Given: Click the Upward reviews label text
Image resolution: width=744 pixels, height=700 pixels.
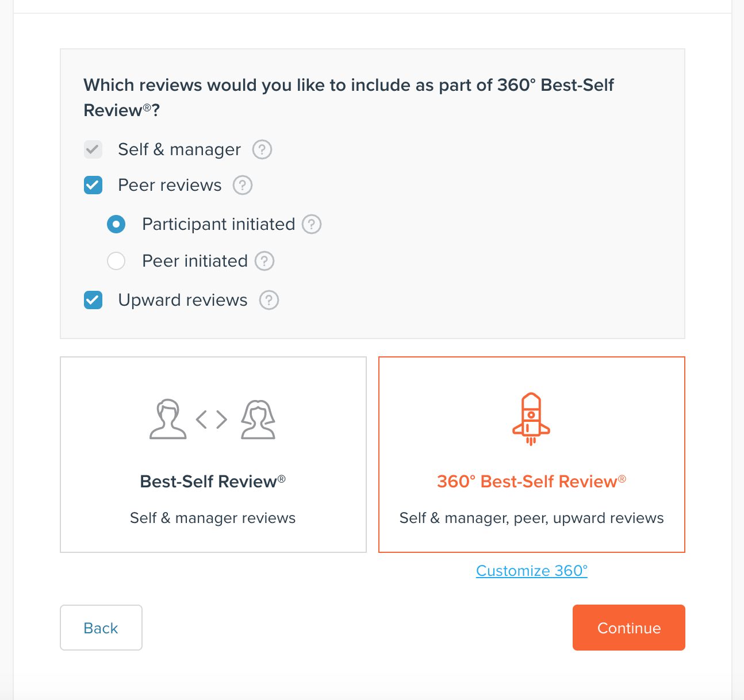Looking at the screenshot, I should 183,300.
